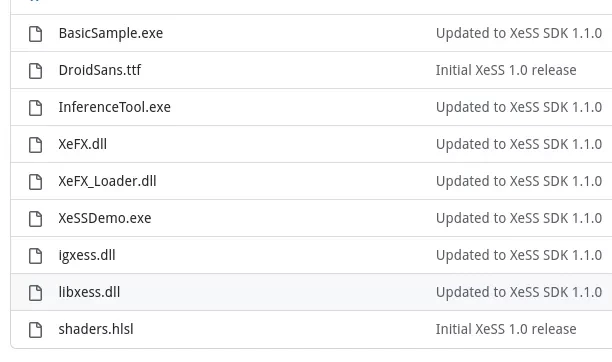This screenshot has width=612, height=362.
Task: Click the file icon for XeSSDemo.exe
Action: click(x=36, y=219)
